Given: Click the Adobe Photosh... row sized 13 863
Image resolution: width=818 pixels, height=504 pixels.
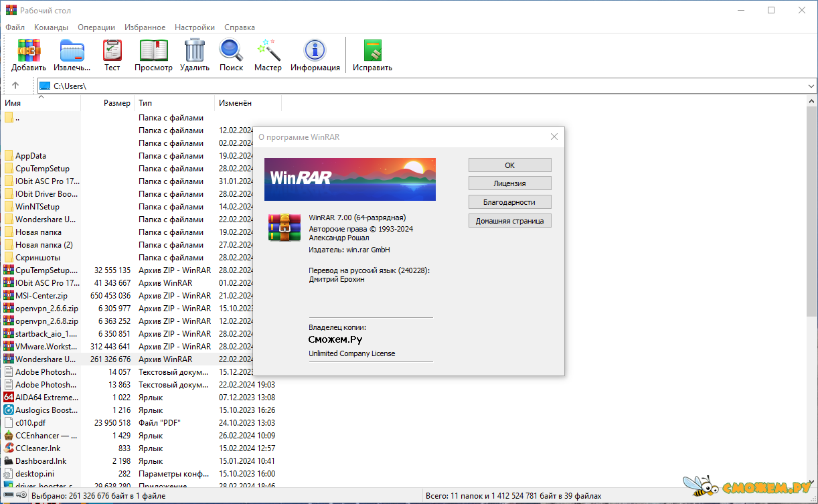Looking at the screenshot, I should (x=141, y=385).
